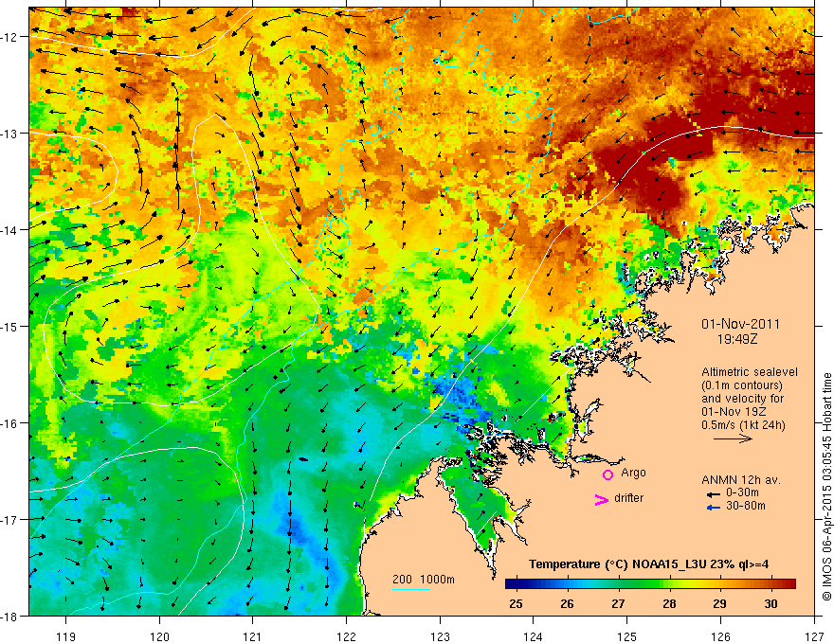
Task: Click the green 27 degree colorbar region
Action: (619, 584)
